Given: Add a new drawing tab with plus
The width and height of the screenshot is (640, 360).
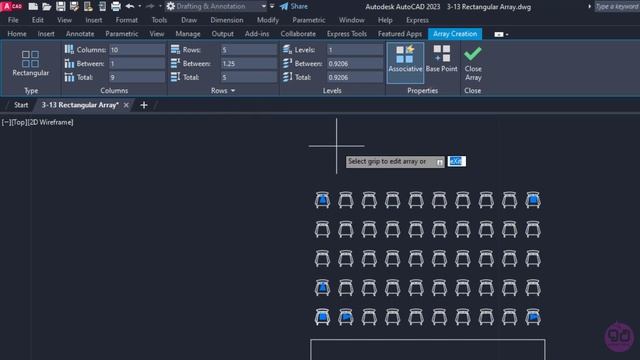Looking at the screenshot, I should (144, 105).
